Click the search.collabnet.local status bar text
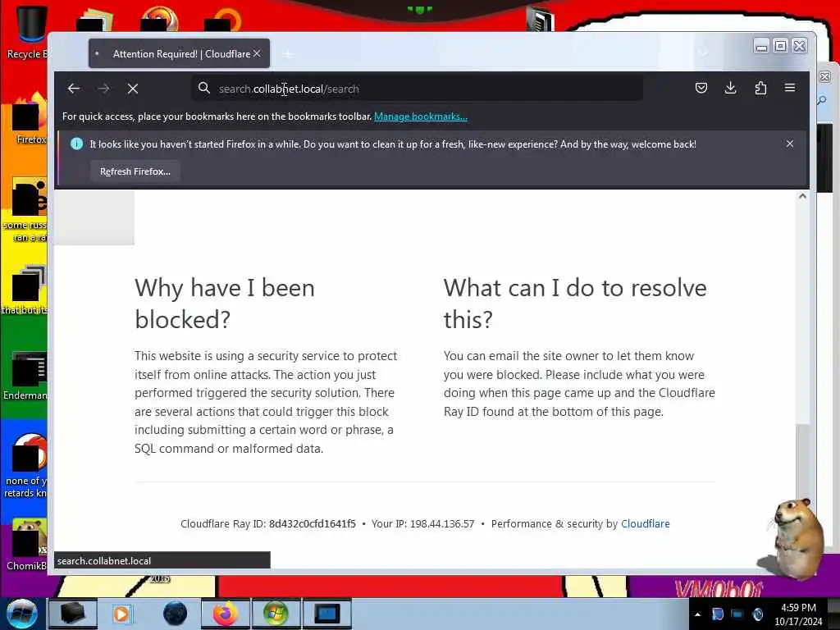840x630 pixels. tap(104, 561)
